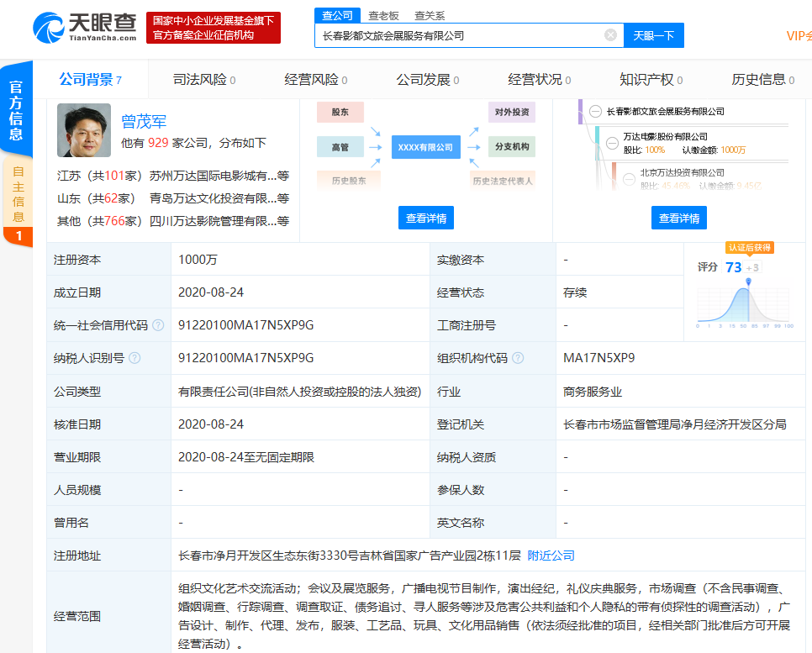Viewport: 812px width, 653px height.
Task: Collapse the 万达电影股份有限公司 tree node
Action: [612, 143]
